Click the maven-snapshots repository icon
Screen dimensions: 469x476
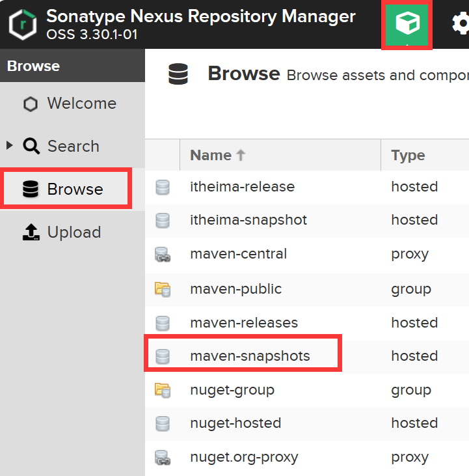[163, 356]
